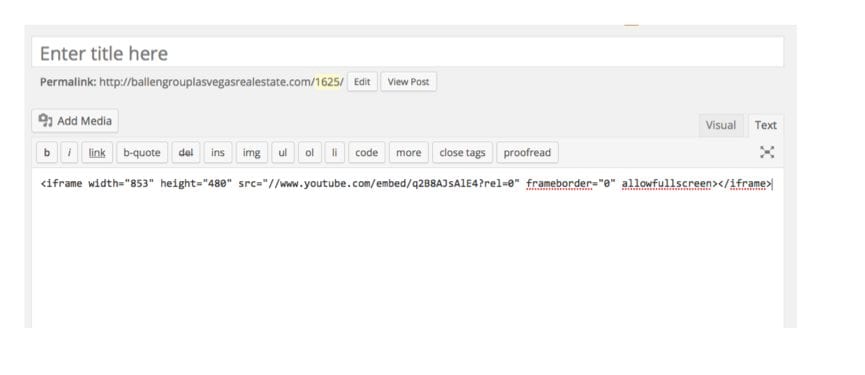Toggle distraction-free fullscreen writing mode icon

click(767, 152)
